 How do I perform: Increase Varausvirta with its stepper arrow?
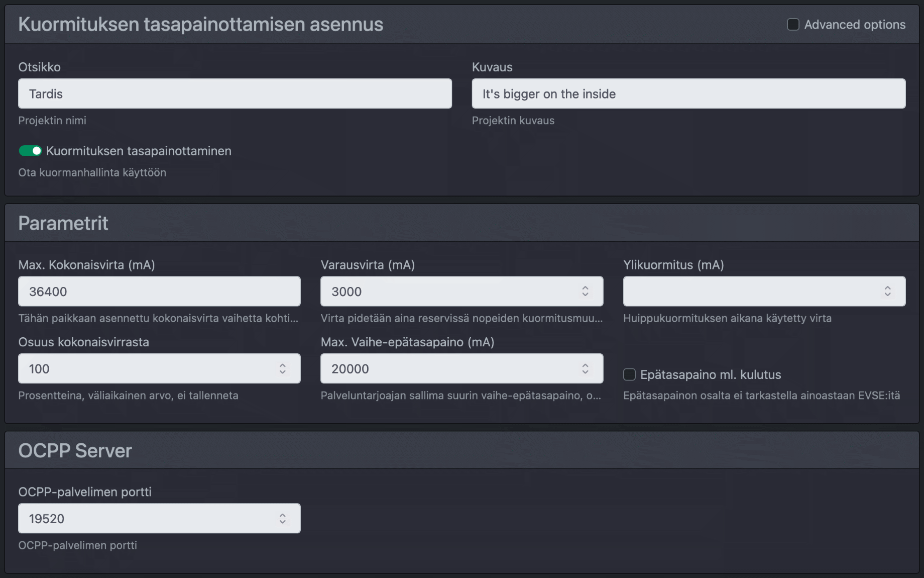coord(585,287)
